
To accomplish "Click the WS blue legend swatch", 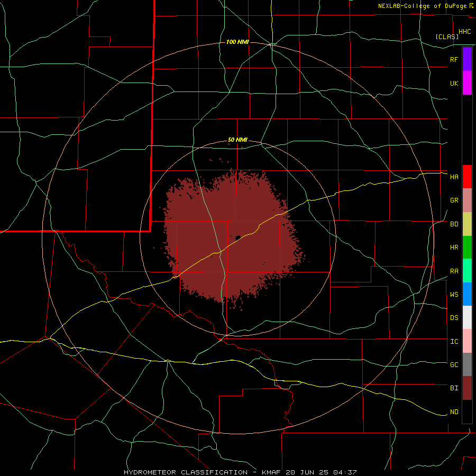I will (x=467, y=294).
